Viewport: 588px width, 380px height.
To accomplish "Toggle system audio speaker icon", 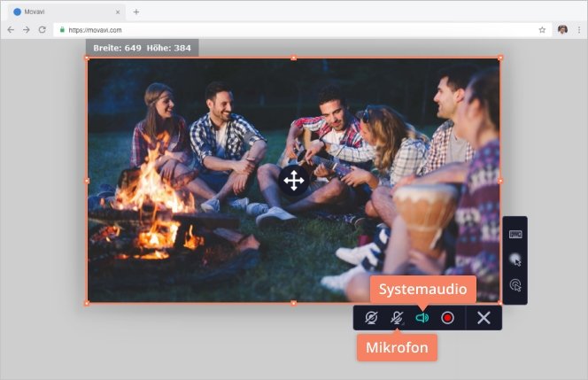I will pyautogui.click(x=422, y=318).
